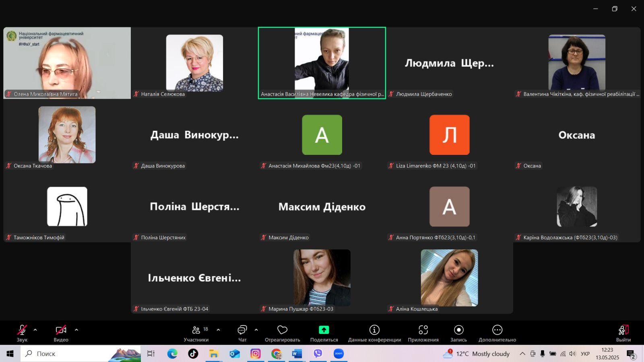Open the Чат chat panel

[x=242, y=333]
